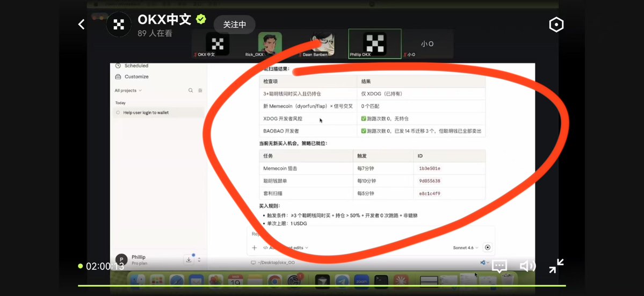Click the 关注中 following button
Image resolution: width=644 pixels, height=296 pixels.
click(235, 25)
